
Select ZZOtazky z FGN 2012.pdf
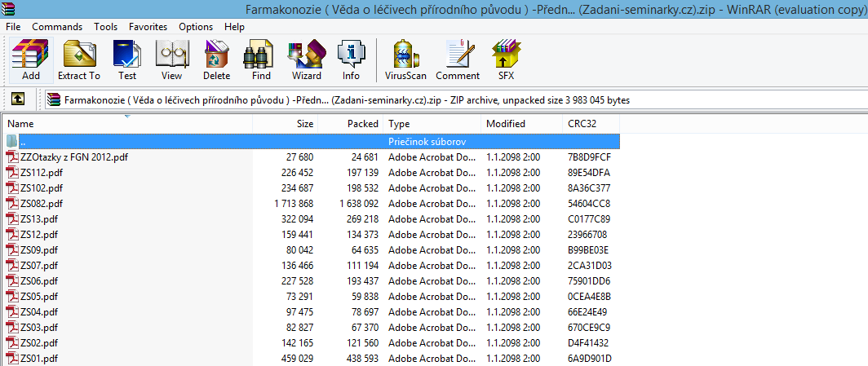click(74, 157)
